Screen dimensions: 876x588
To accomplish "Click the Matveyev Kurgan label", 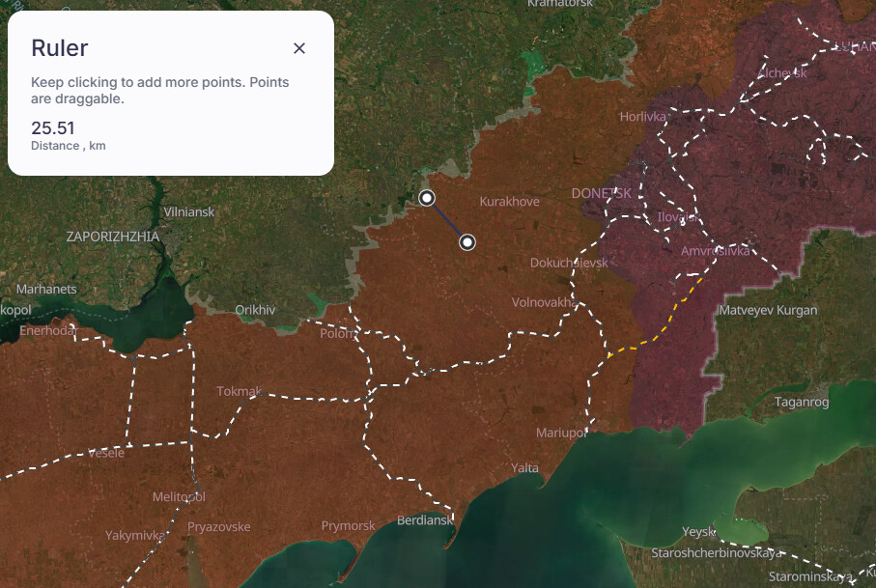I will click(768, 310).
